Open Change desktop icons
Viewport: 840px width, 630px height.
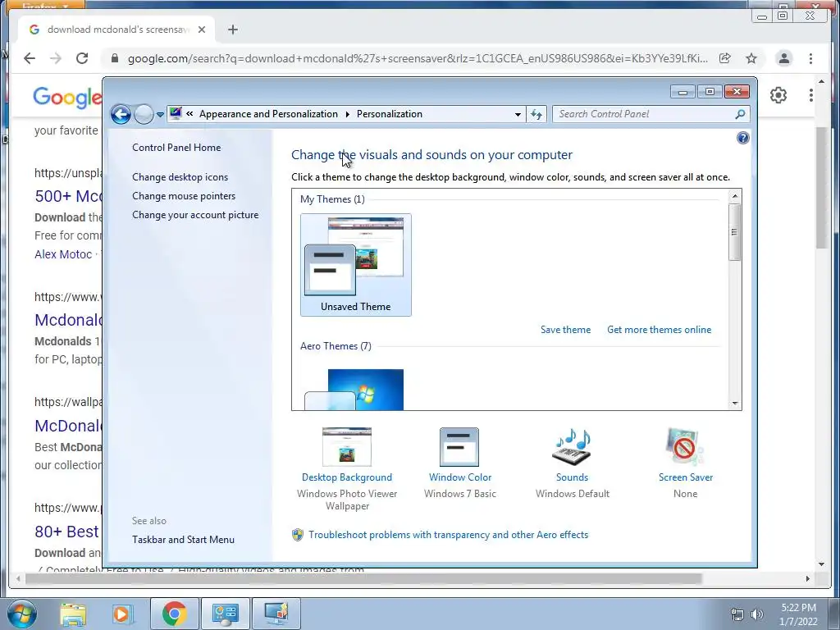(180, 177)
